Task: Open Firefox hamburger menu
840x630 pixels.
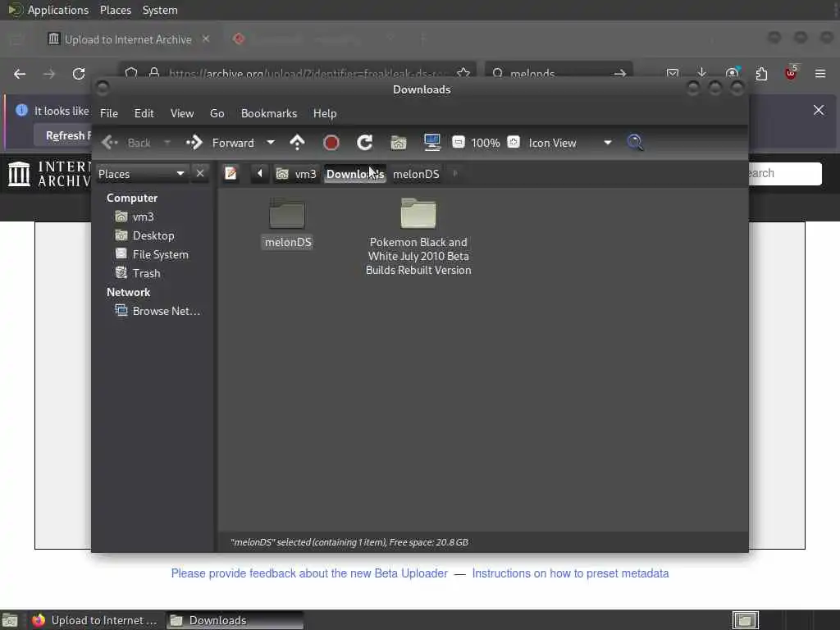Action: point(820,73)
